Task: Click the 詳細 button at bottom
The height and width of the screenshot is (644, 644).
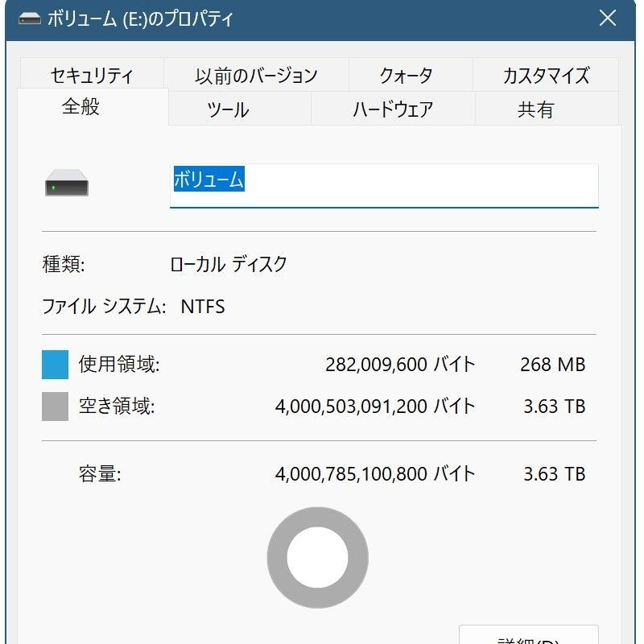Action: point(528,636)
